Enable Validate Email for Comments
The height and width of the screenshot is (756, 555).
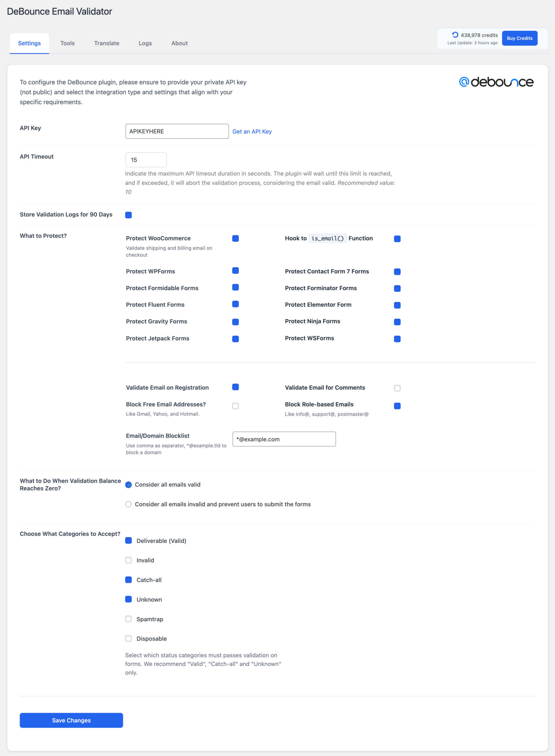click(x=397, y=388)
